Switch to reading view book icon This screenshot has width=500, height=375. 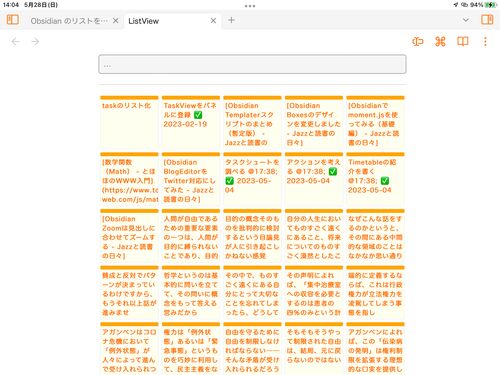463,41
